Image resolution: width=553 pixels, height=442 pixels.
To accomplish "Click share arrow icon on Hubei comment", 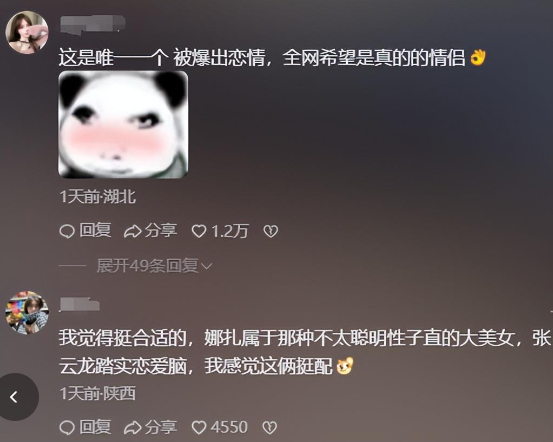I will pyautogui.click(x=133, y=231).
